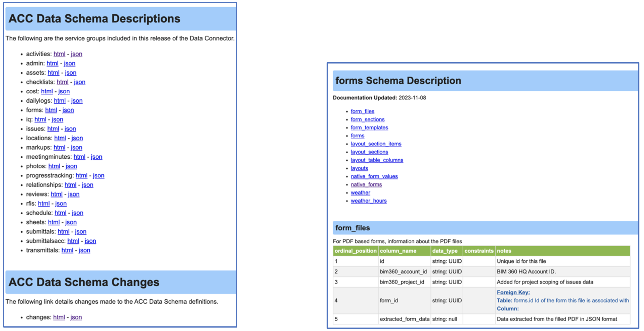Open the changes html link under Schema Changes

[59, 317]
